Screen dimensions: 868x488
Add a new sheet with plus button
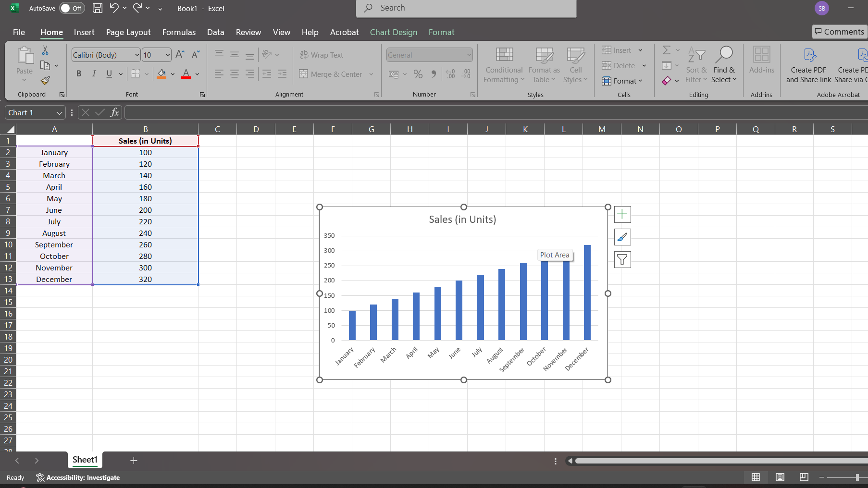(134, 461)
